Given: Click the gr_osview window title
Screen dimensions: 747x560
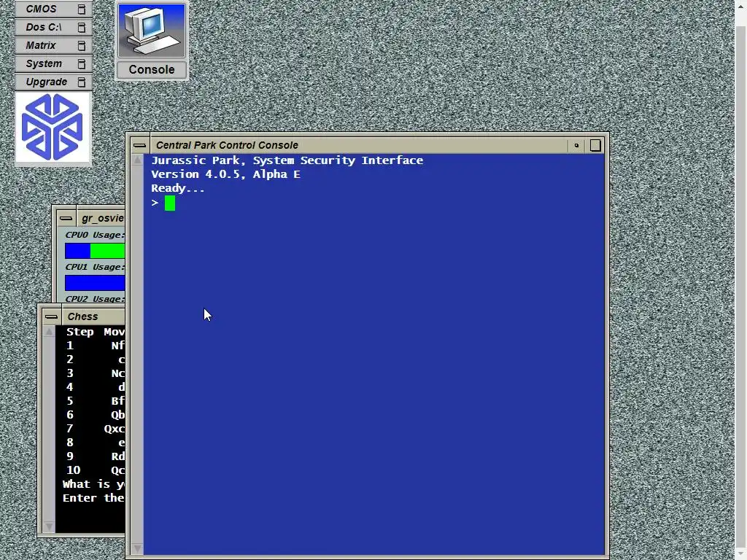Looking at the screenshot, I should (x=103, y=218).
